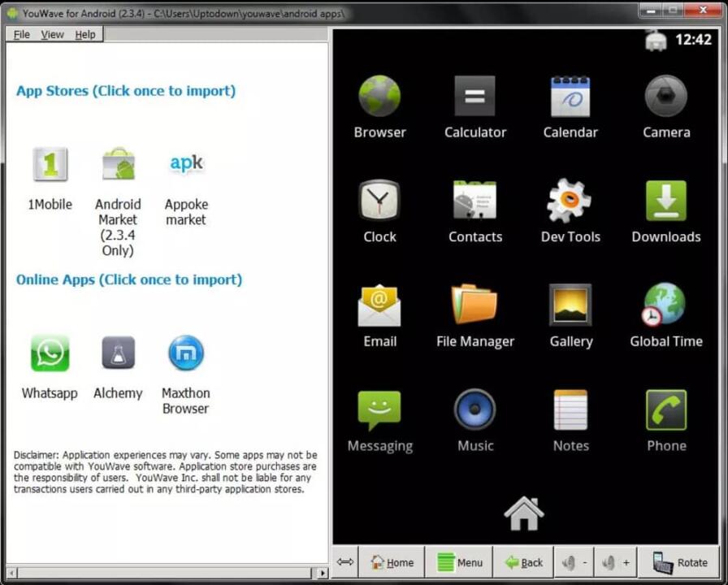Open the File Manager app
This screenshot has width=728, height=585.
[474, 307]
